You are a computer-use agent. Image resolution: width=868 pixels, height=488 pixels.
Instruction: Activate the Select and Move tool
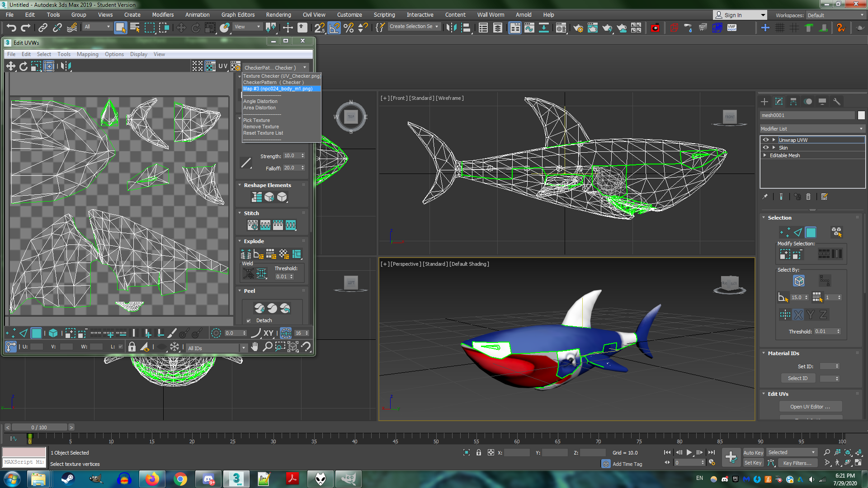181,28
